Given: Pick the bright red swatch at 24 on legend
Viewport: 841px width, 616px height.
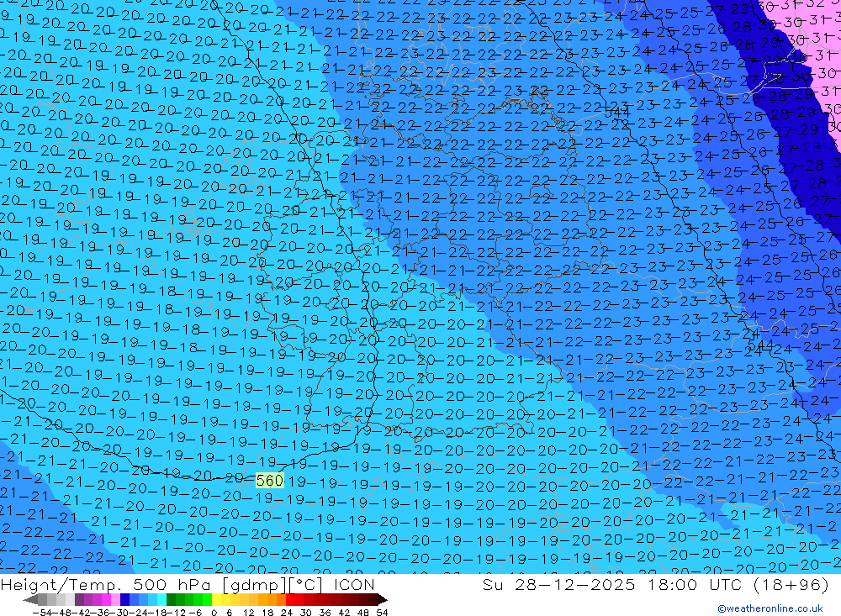Looking at the screenshot, I should [292, 599].
